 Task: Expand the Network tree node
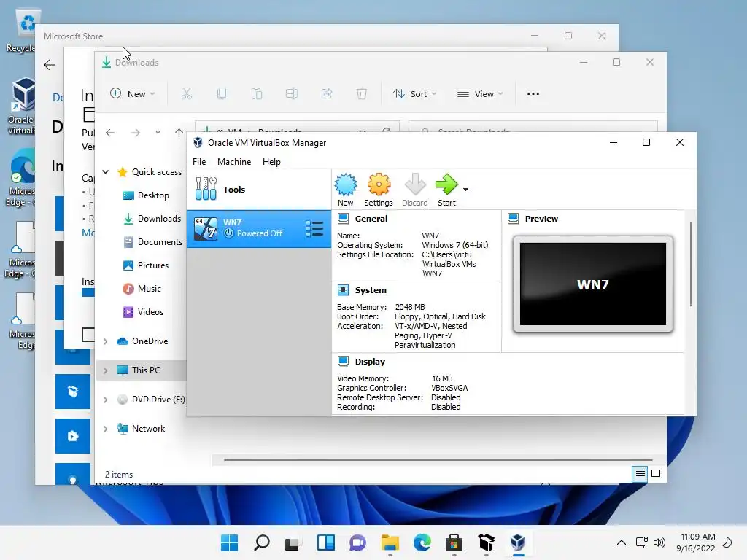click(x=106, y=429)
